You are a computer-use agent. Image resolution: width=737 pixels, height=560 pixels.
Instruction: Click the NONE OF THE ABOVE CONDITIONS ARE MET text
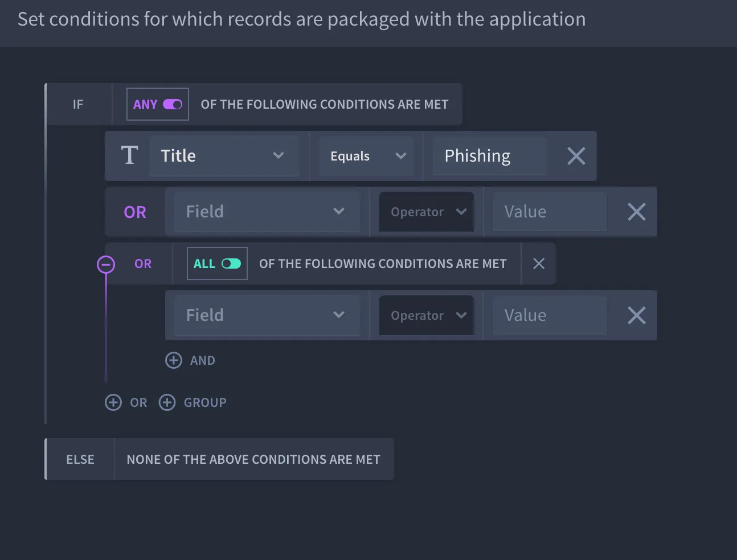pos(253,459)
